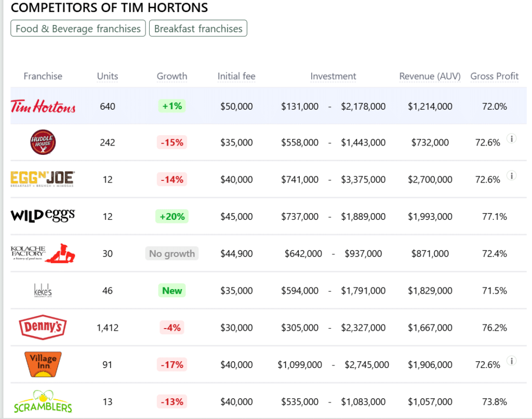532x419 pixels.
Task: Open the Tim Hortons logo
Action: 43,106
